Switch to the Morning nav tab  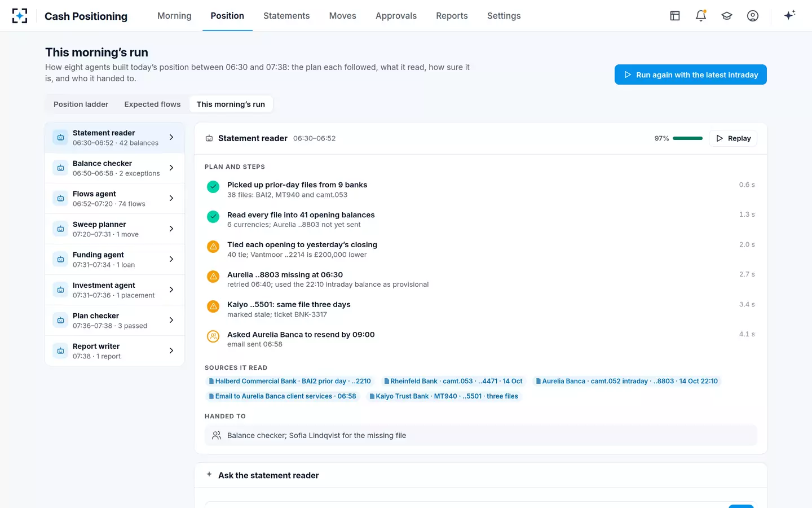pos(174,16)
